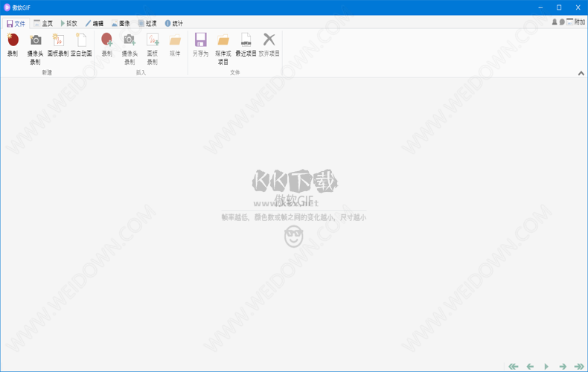Open the 附加 extras menu
588x372 pixels.
point(575,22)
